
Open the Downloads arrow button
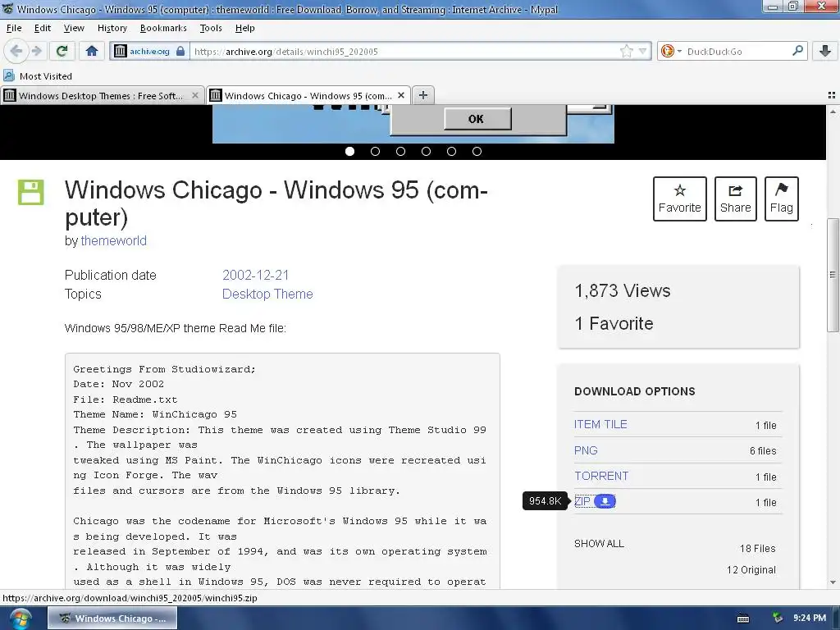coord(825,52)
